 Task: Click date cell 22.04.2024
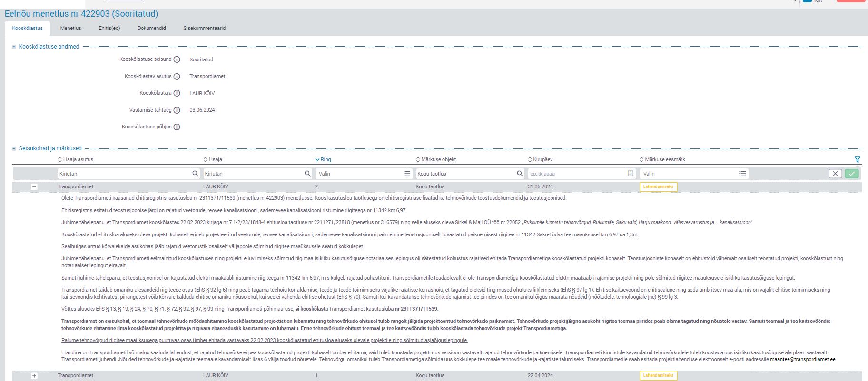pyautogui.click(x=540, y=376)
